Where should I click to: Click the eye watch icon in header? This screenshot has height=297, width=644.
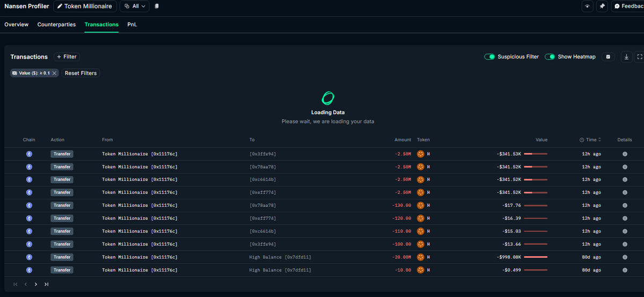pyautogui.click(x=588, y=6)
